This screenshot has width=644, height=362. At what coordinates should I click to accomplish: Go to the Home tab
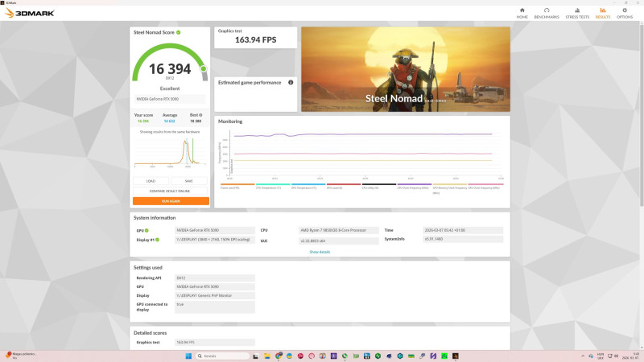(522, 13)
